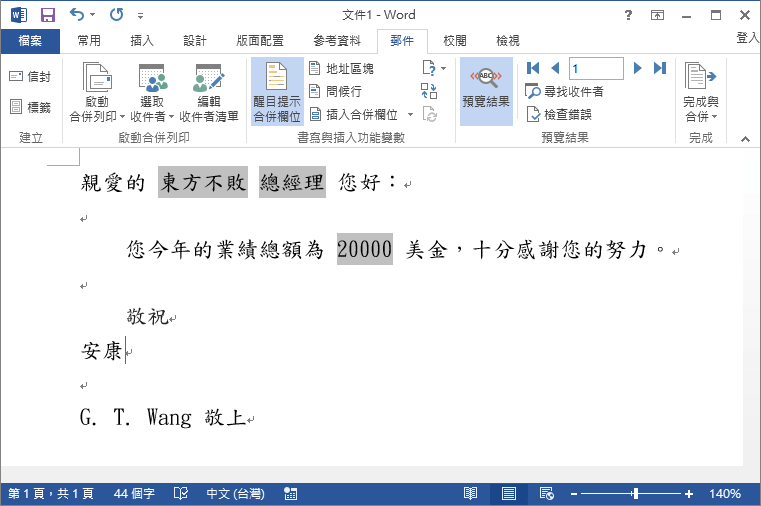This screenshot has width=761, height=506.
Task: Click zoom in plus button
Action: tap(689, 494)
